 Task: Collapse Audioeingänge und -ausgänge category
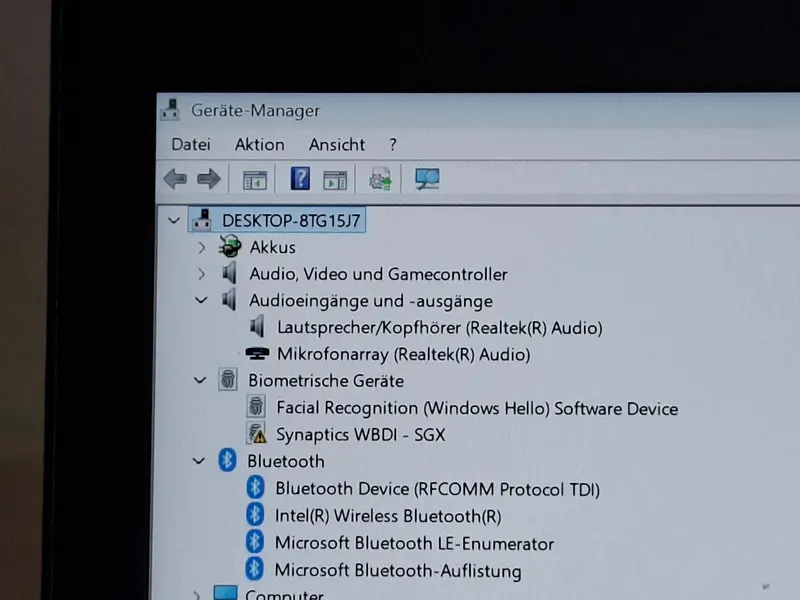(x=201, y=300)
